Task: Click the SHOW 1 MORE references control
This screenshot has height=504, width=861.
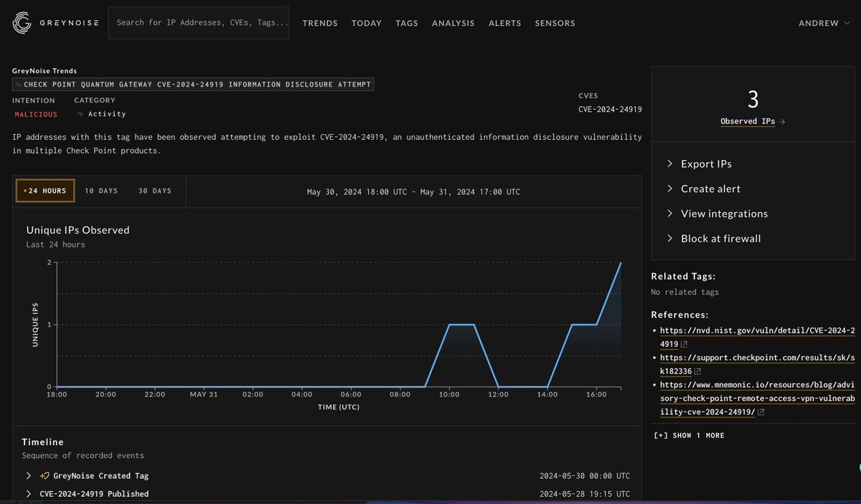Action: tap(689, 435)
